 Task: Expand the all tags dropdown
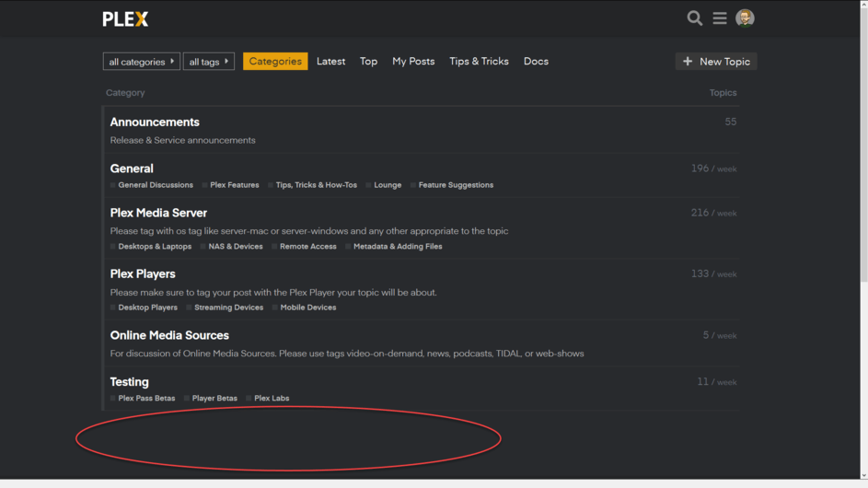pos(209,62)
